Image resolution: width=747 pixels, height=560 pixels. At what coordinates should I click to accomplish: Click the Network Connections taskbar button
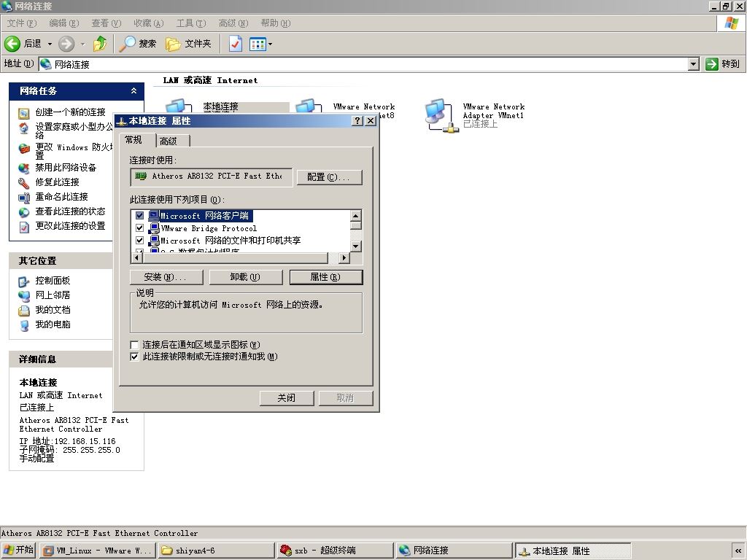[x=454, y=551]
